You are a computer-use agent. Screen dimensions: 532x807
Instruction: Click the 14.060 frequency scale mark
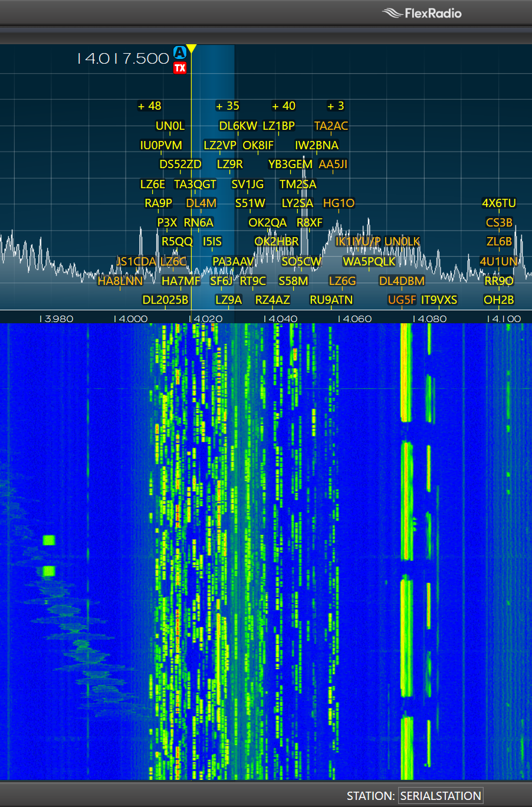(x=354, y=319)
